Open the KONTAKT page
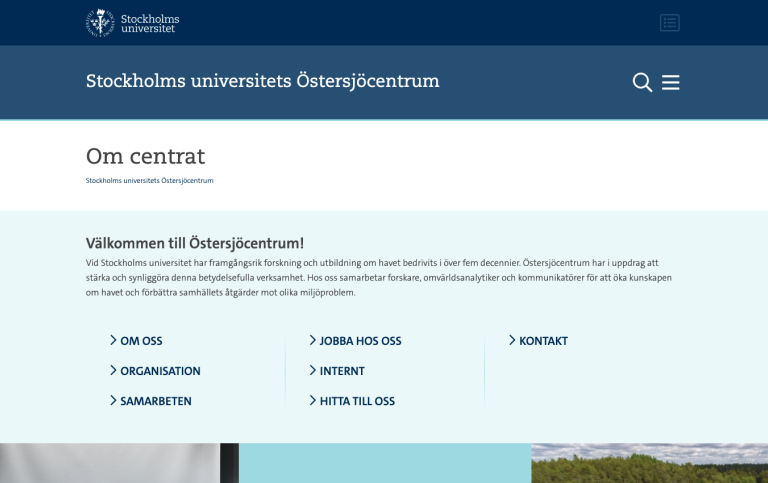This screenshot has height=483, width=768. 543,341
